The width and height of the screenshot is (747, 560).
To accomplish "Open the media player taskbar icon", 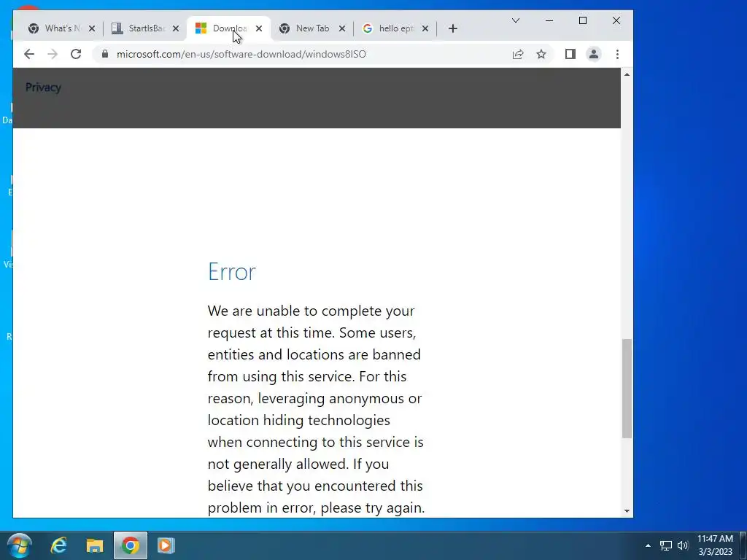I will [x=166, y=545].
